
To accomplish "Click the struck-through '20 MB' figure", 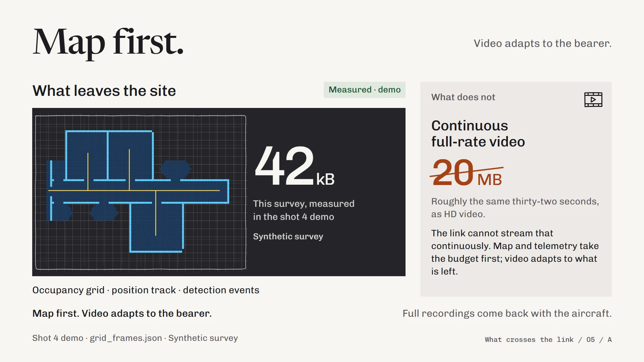I will tap(467, 173).
